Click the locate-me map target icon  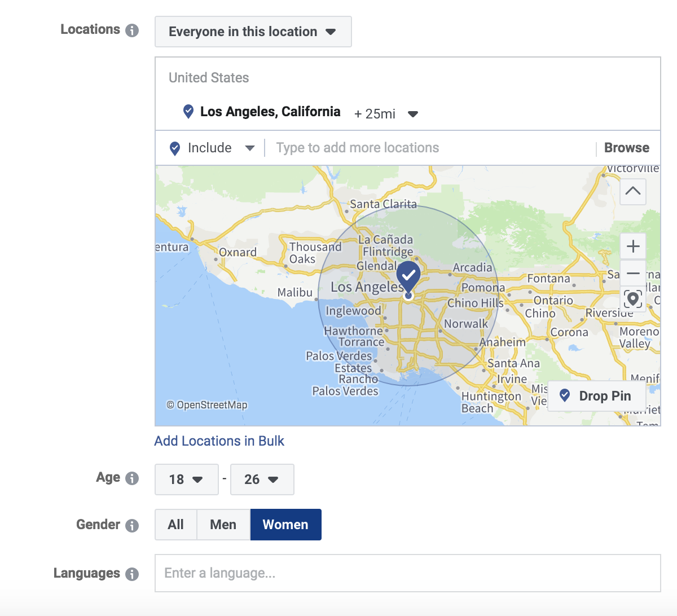pyautogui.click(x=633, y=299)
